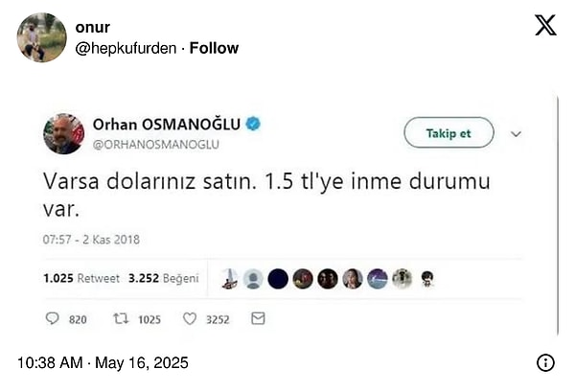Open the 07:57 - 2 Kas 2018 timestamp
Viewport: 575px width, 392px height.
point(91,239)
